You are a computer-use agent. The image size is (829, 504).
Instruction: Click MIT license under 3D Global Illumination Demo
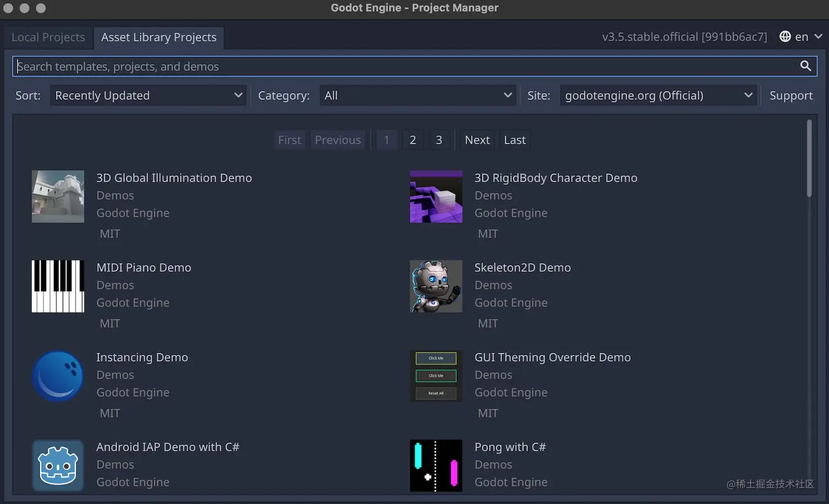pyautogui.click(x=110, y=234)
